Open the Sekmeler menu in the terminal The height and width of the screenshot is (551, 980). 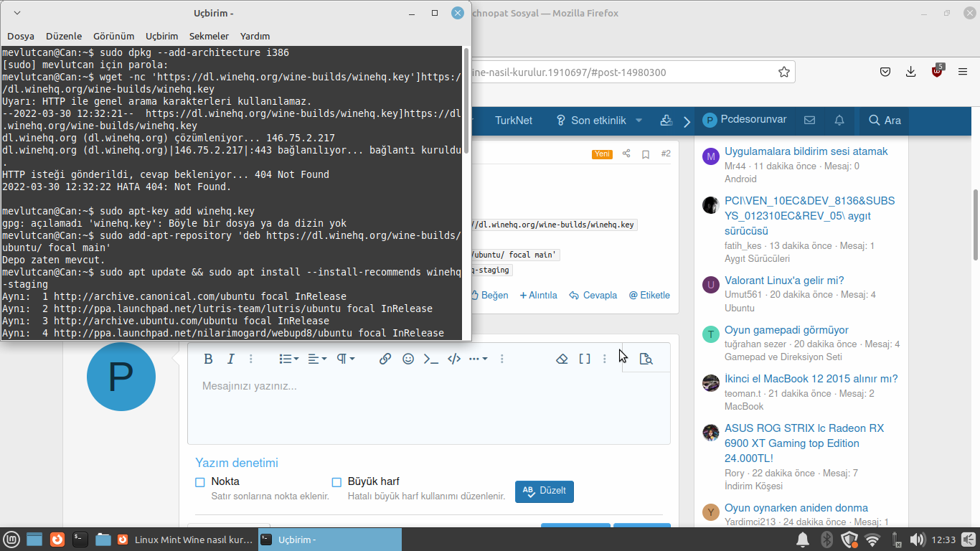209,36
